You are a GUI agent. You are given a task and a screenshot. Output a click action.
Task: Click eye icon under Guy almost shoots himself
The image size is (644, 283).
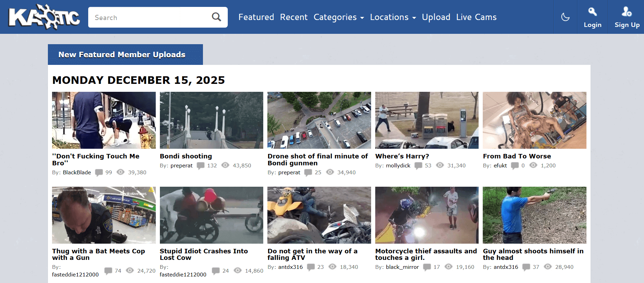(548, 267)
